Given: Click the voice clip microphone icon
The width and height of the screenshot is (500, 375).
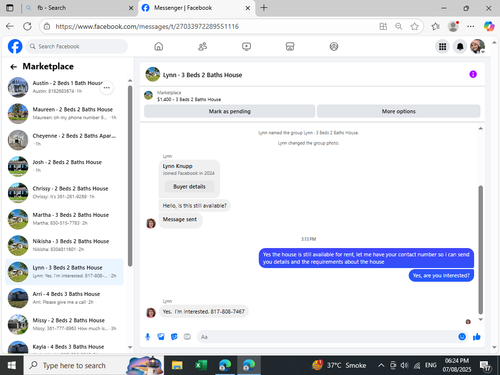Looking at the screenshot, I should [x=148, y=337].
